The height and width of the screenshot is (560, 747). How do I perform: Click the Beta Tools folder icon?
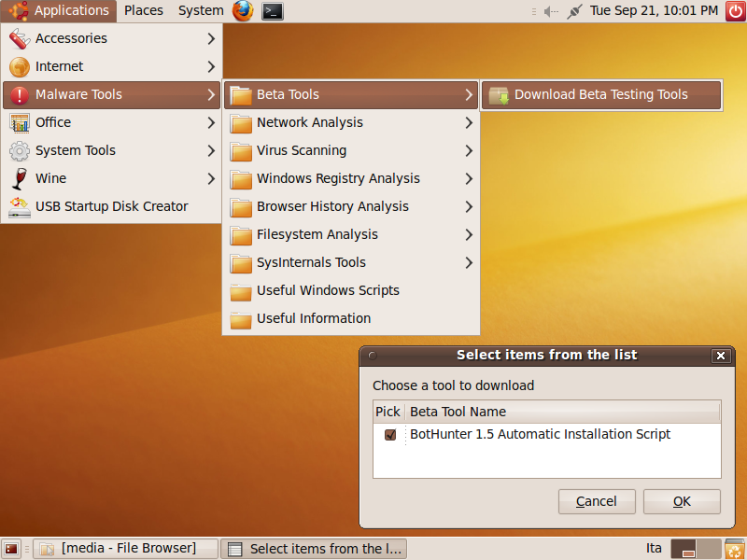(241, 95)
